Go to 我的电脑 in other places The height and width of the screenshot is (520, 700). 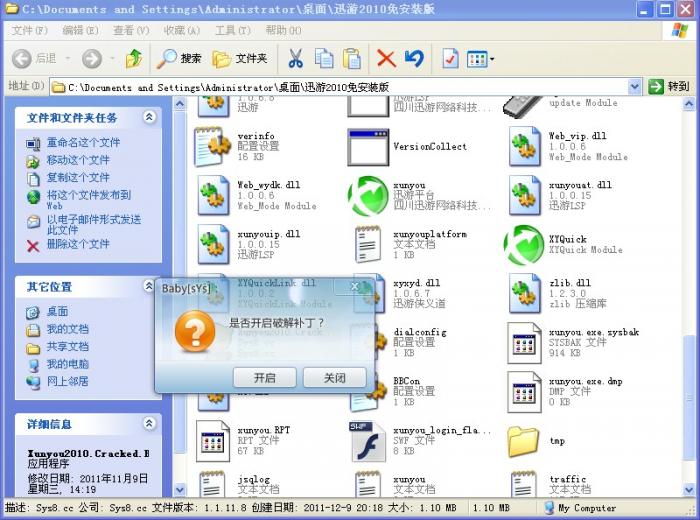point(68,364)
